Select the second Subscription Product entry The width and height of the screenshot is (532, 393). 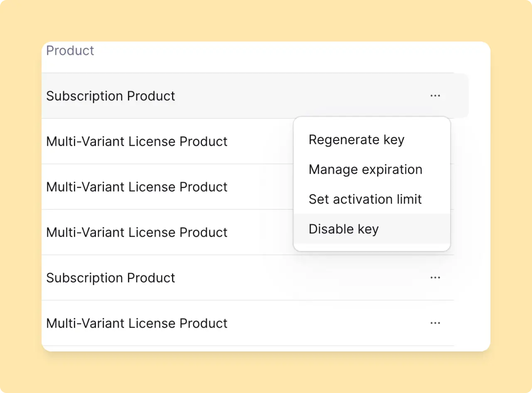coord(111,278)
